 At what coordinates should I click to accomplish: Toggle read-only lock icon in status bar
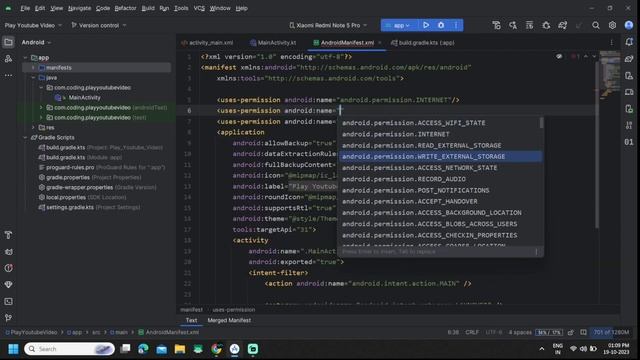571,332
